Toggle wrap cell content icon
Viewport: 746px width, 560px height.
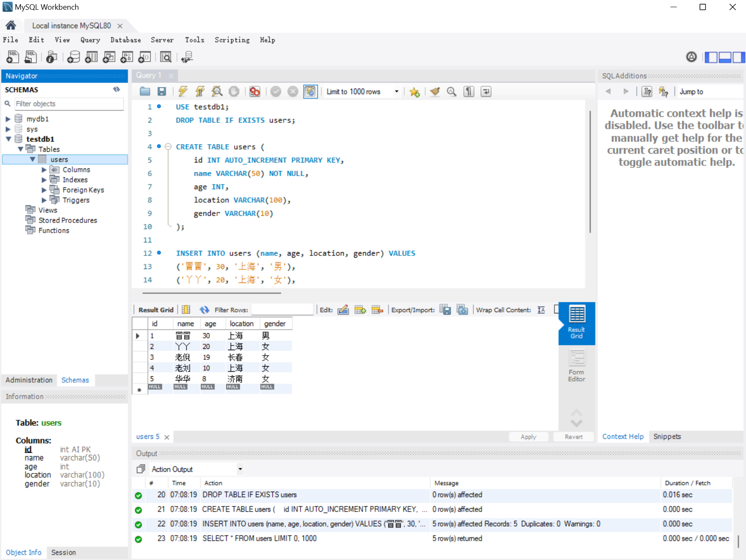(x=541, y=310)
